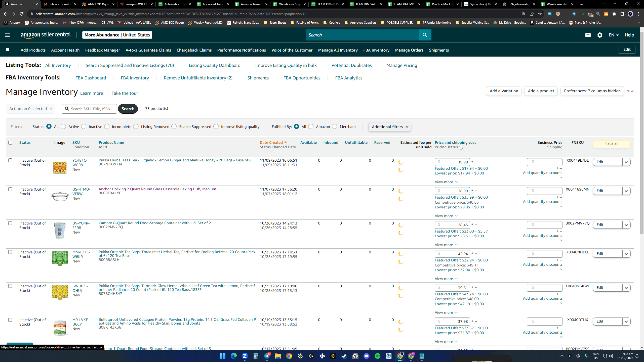Select Fulfilled By Merchant radio option

click(335, 126)
